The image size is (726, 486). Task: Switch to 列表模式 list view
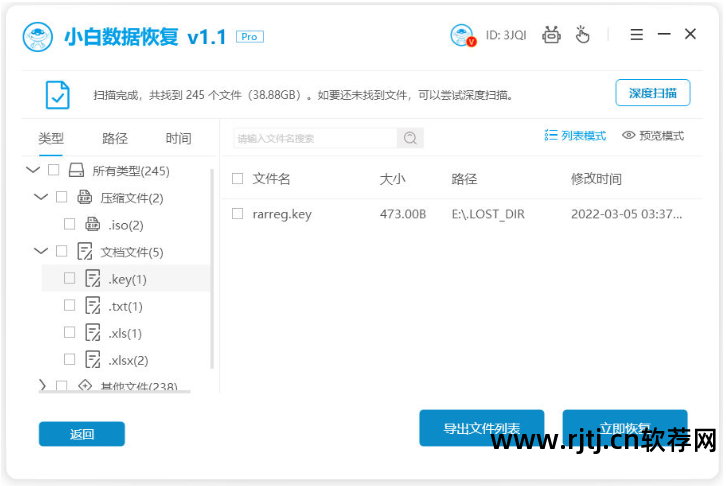pyautogui.click(x=575, y=135)
